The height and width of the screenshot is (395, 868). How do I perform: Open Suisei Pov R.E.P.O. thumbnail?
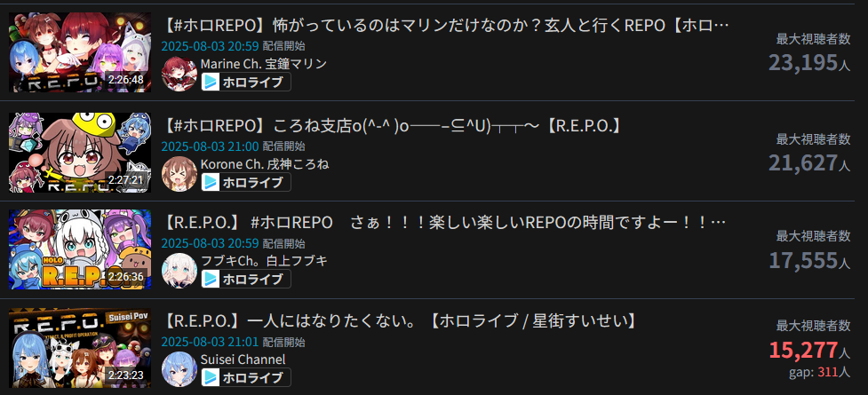click(x=80, y=348)
